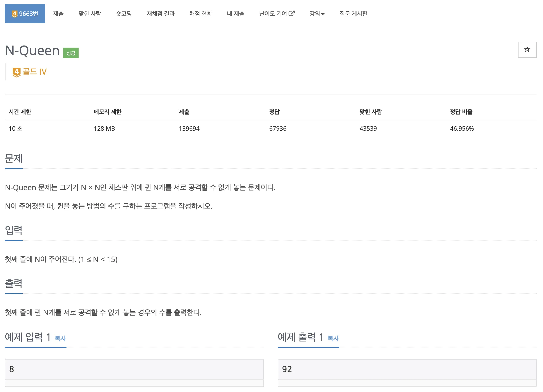543x392 pixels.
Task: Click the example input box containing 8
Action: click(x=134, y=369)
